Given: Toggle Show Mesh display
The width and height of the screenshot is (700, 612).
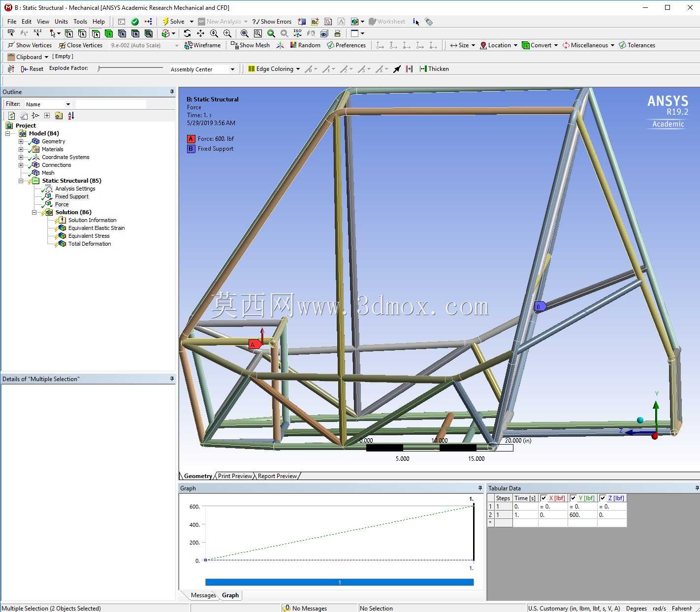Looking at the screenshot, I should coord(250,45).
